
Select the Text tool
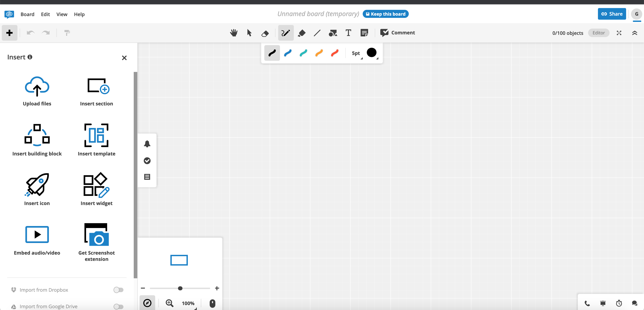click(348, 33)
